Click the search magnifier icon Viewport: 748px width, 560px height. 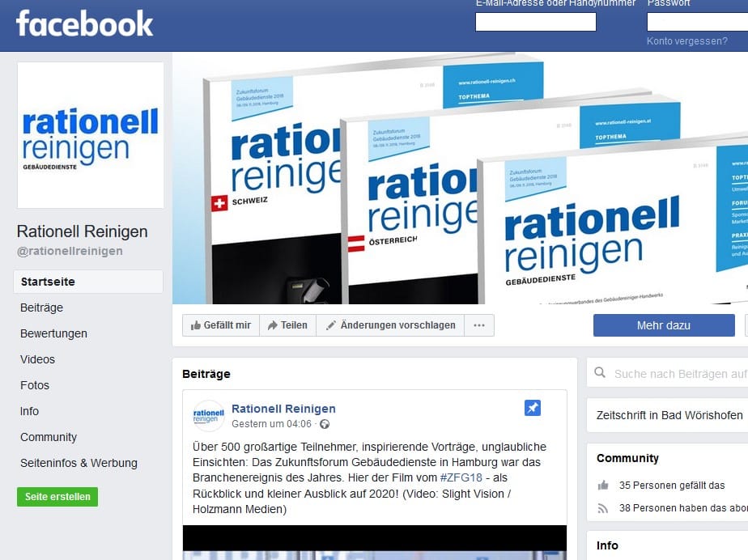click(x=600, y=373)
